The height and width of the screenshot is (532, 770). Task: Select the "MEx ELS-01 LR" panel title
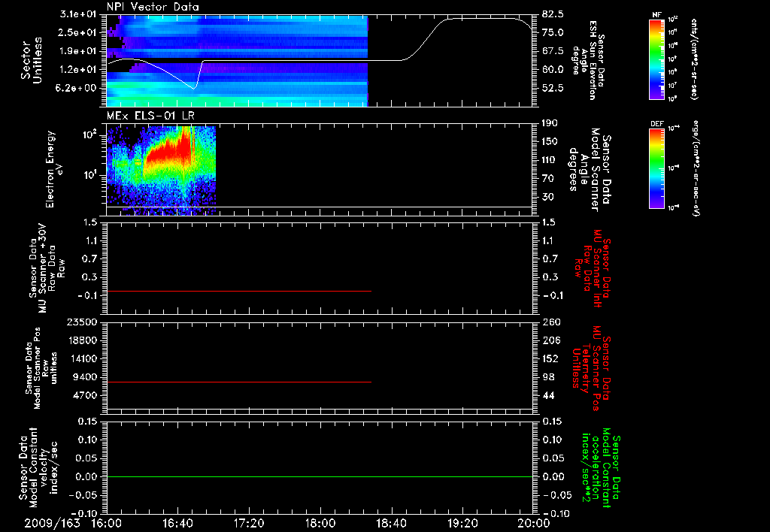(x=150, y=116)
